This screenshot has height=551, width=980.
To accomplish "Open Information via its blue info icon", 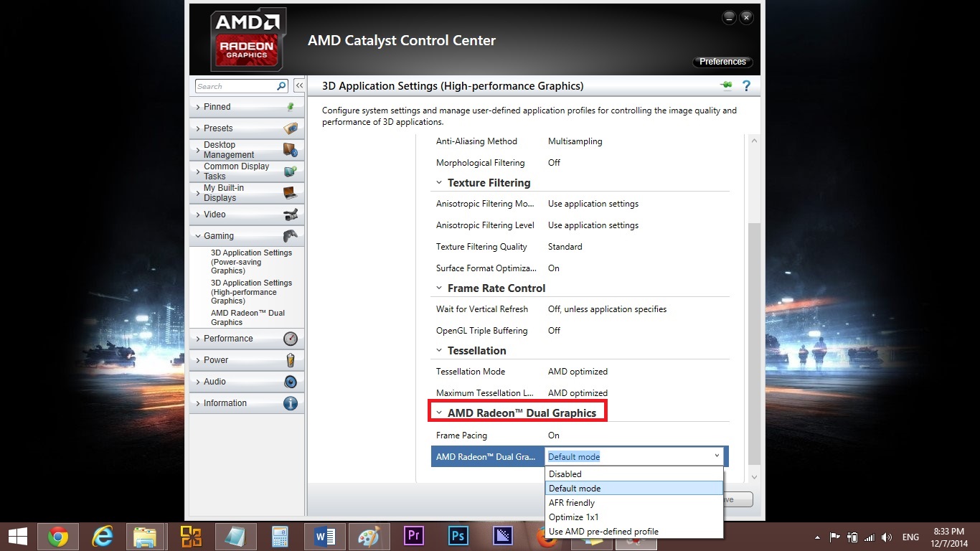I will point(290,403).
